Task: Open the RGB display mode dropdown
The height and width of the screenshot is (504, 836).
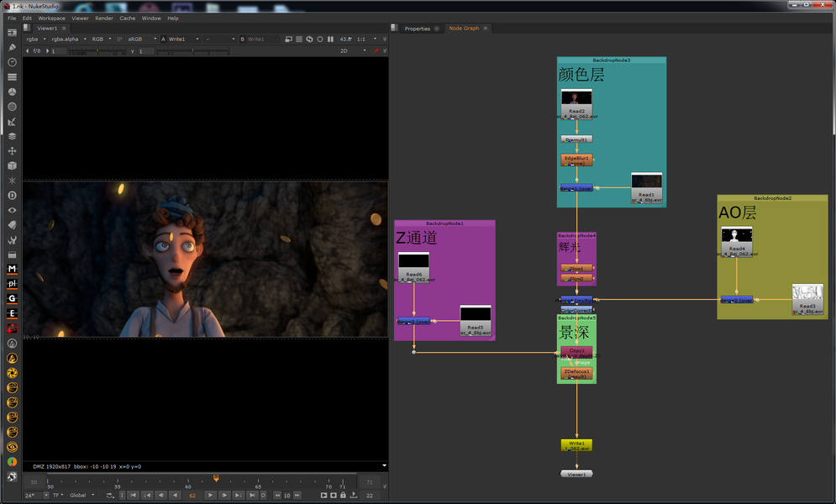Action: (x=102, y=39)
